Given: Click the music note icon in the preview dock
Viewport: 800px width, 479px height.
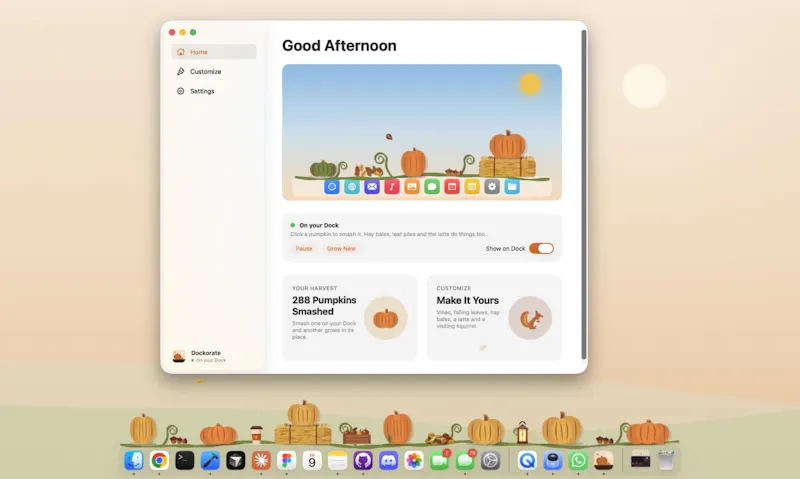Looking at the screenshot, I should [x=392, y=187].
